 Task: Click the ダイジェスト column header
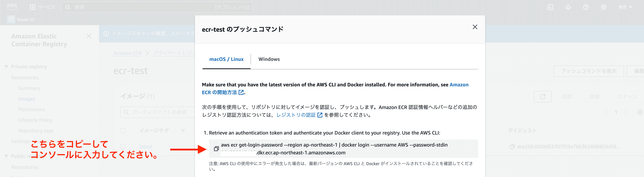click(x=522, y=130)
